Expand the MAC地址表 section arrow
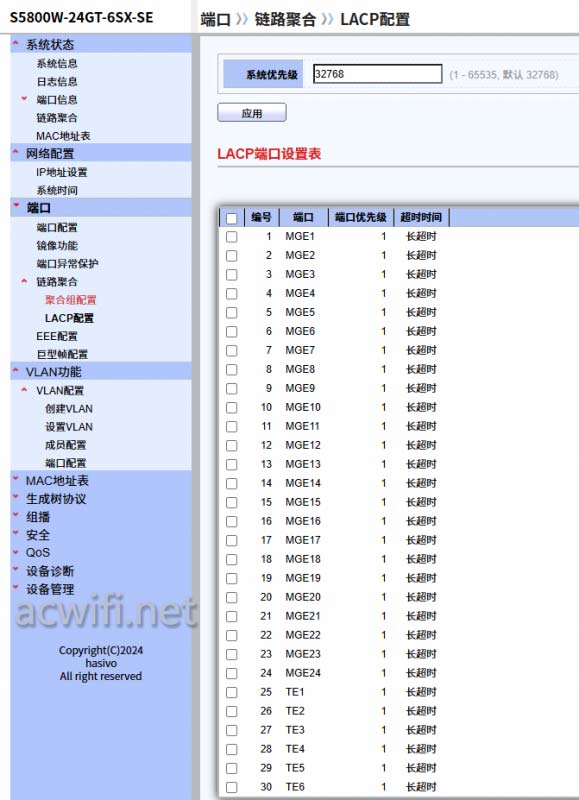 16,479
